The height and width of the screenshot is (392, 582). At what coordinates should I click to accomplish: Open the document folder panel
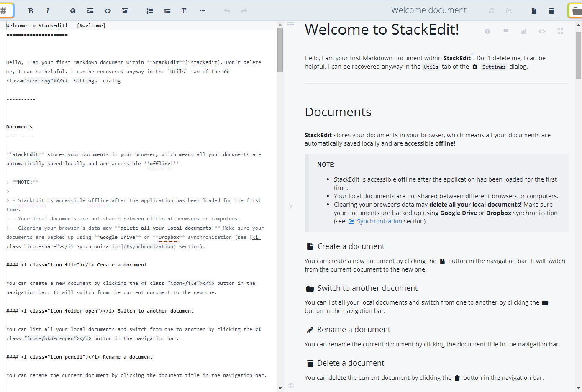575,10
